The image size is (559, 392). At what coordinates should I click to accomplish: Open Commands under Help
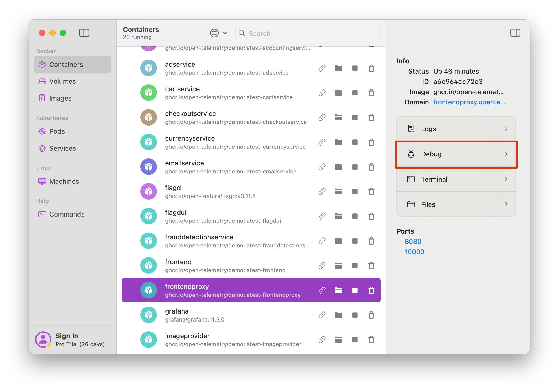[x=73, y=214]
